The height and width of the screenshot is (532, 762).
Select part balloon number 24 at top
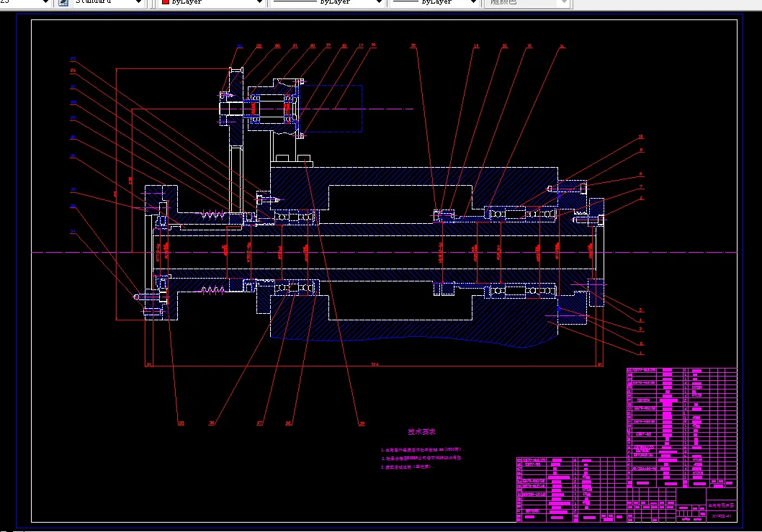point(240,46)
